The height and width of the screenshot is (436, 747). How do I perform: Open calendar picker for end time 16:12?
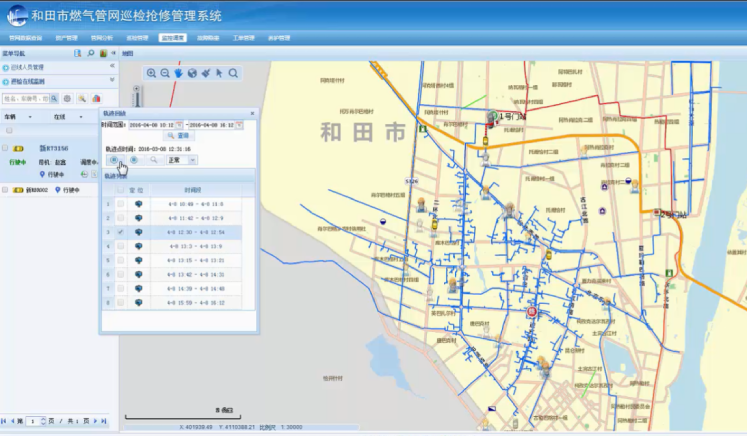tap(239, 125)
